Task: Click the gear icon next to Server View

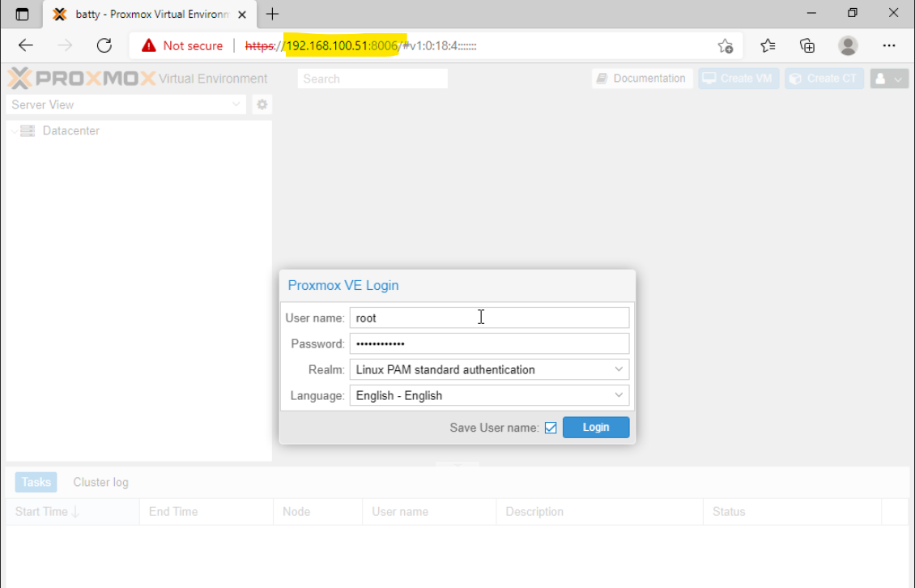Action: (261, 104)
